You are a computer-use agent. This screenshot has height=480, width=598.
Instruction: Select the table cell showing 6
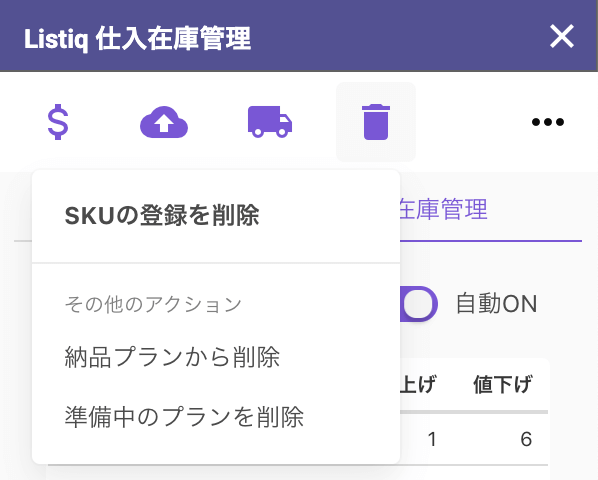pyautogui.click(x=526, y=439)
